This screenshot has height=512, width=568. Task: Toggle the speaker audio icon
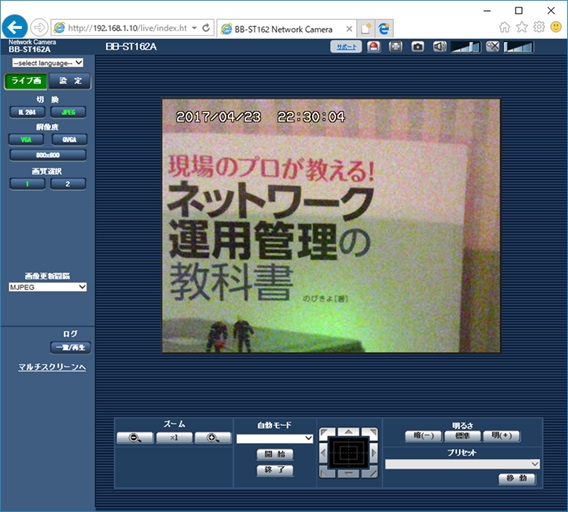439,47
